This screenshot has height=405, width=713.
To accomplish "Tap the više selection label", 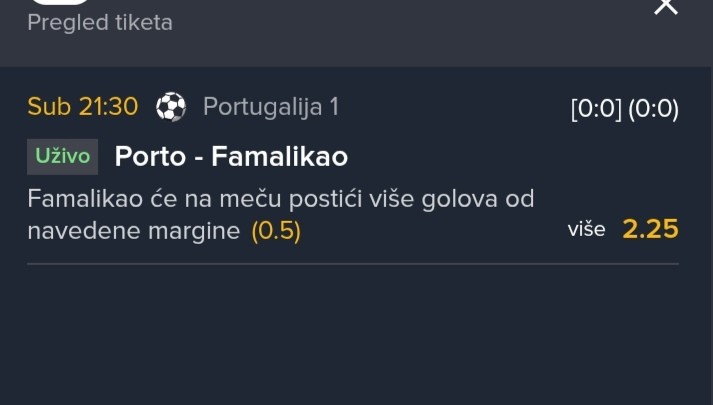I will (586, 230).
